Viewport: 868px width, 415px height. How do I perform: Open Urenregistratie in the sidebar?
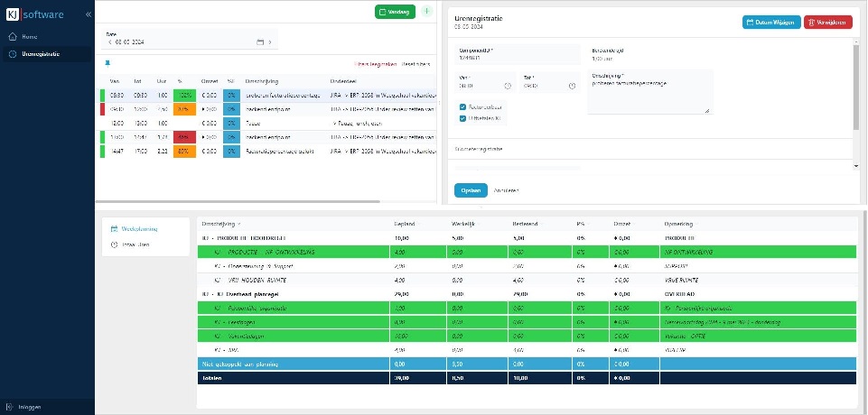click(x=41, y=54)
